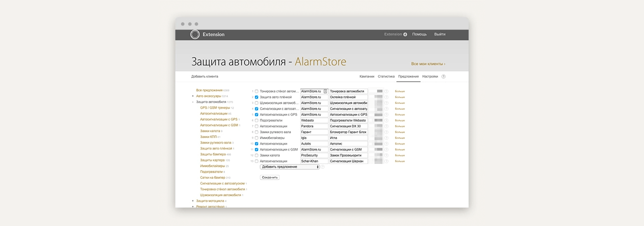Image resolution: width=644 pixels, height=226 pixels.
Task: Follow the Все мои клиенты link
Action: [428, 63]
